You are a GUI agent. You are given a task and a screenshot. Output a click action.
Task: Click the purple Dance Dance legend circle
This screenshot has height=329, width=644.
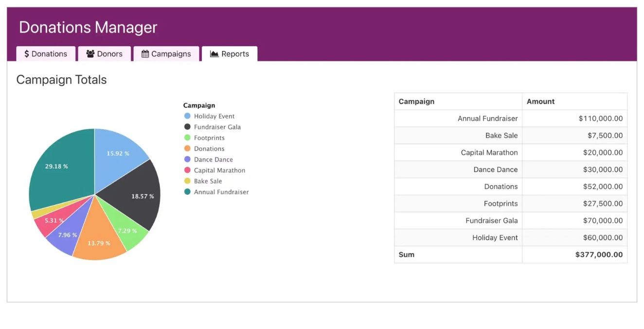187,159
